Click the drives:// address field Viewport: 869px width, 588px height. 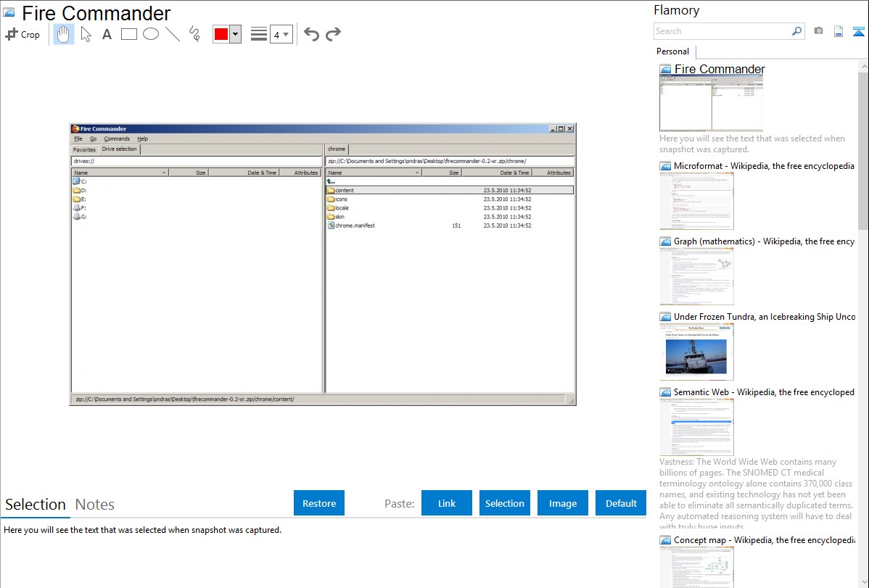197,161
